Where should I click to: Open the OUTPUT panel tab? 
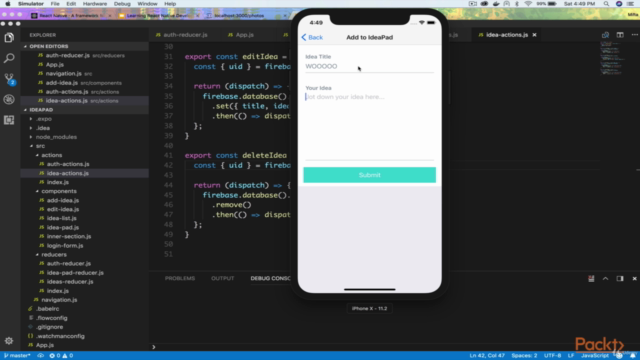pos(222,278)
